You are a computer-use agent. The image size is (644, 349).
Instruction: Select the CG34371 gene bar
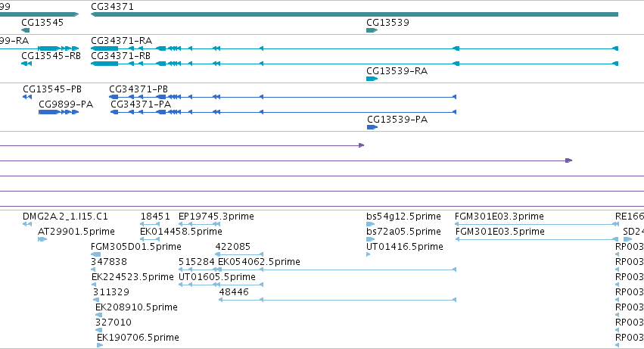[x=354, y=14]
